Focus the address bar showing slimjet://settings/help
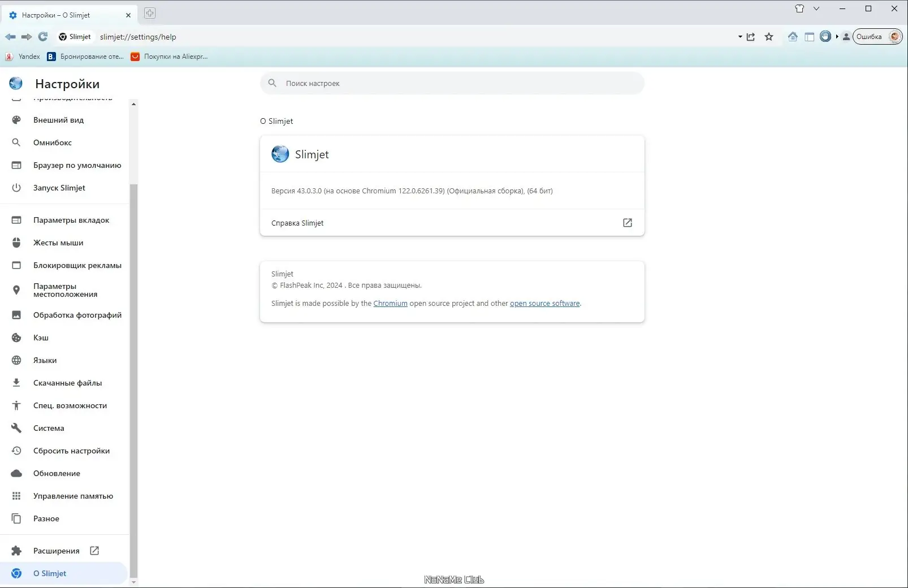The image size is (908, 588). pyautogui.click(x=416, y=37)
